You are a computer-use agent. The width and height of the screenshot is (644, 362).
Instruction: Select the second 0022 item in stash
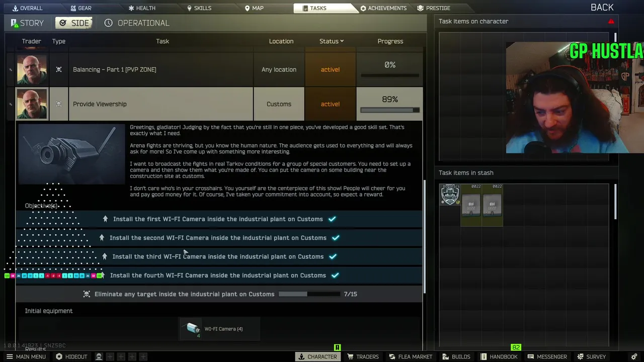492,205
